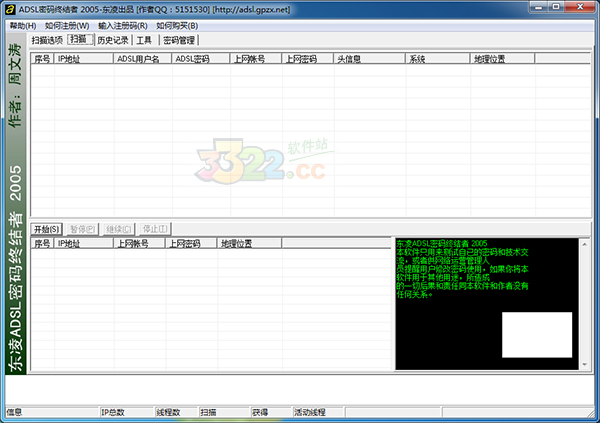This screenshot has width=600, height=423.
Task: Click the ADSL用户名 column header in top table
Action: tap(141, 59)
